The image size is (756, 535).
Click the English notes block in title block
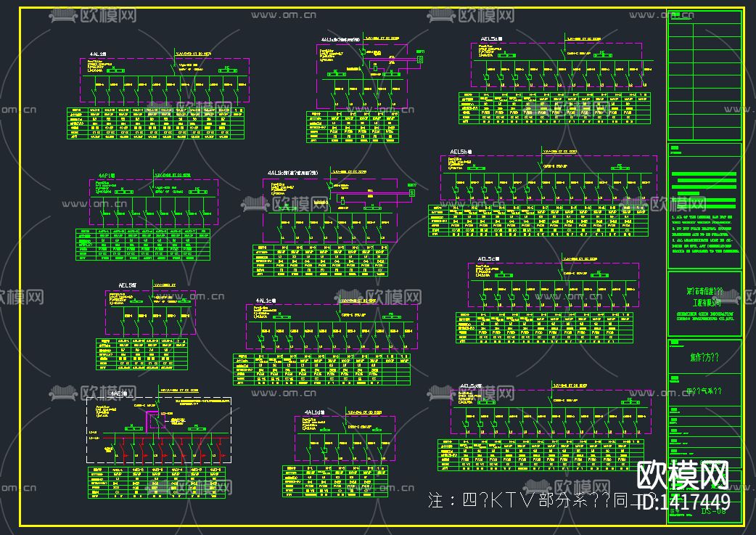pyautogui.click(x=704, y=234)
